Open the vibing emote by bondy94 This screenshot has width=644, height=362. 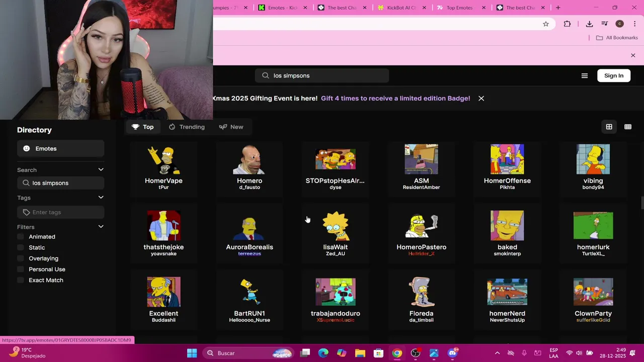pos(593,168)
